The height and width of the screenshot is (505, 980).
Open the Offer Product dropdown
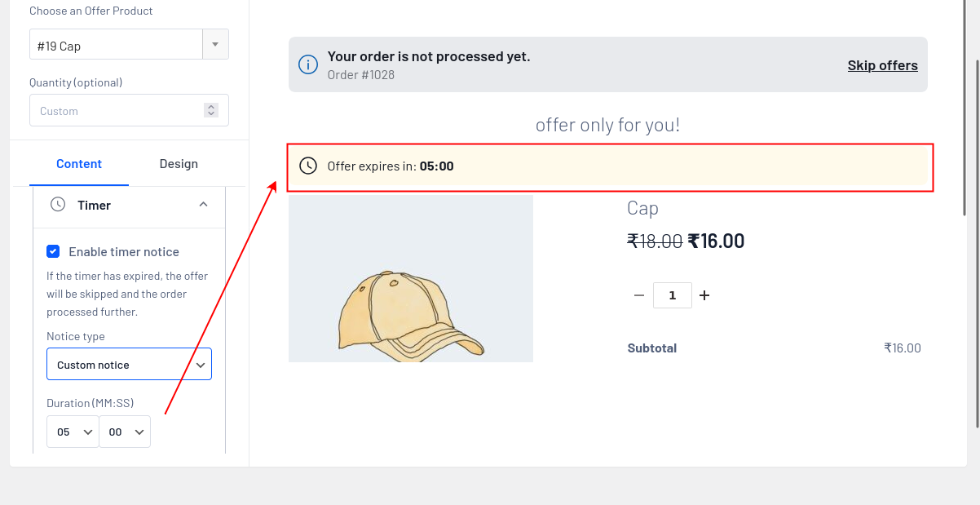(x=215, y=45)
